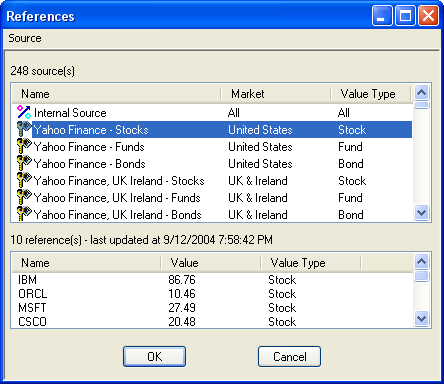Close the References window
The height and width of the screenshot is (384, 444).
point(428,16)
